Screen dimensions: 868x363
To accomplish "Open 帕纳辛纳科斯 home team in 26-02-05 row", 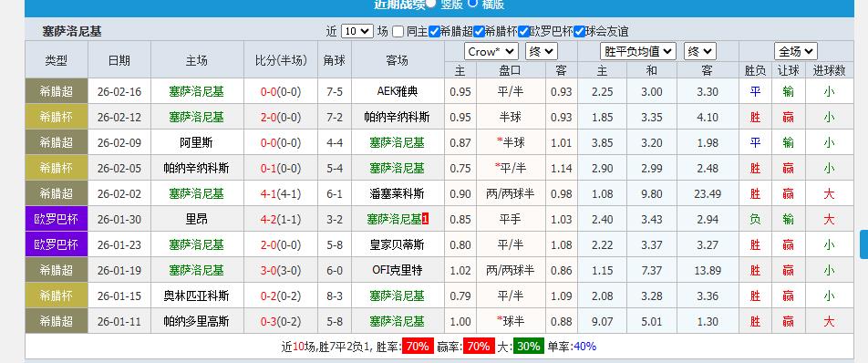I will (197, 168).
